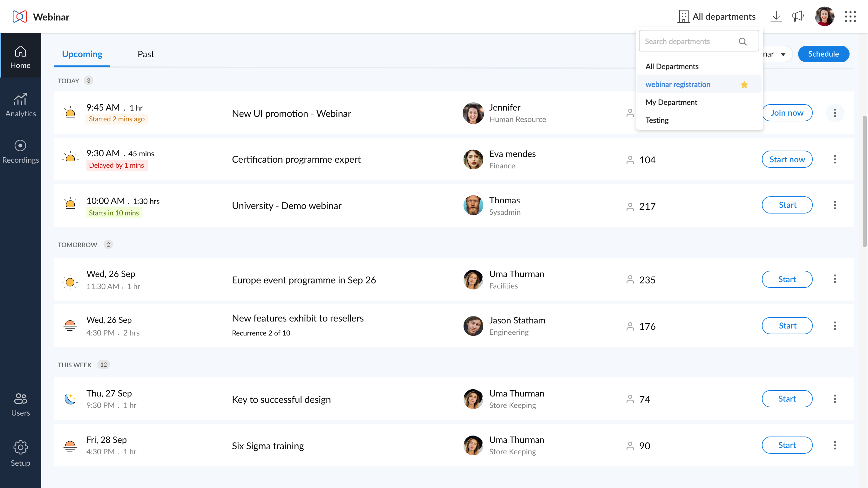This screenshot has height=488, width=868.
Task: Open Analytics in the sidebar
Action: coord(20,105)
